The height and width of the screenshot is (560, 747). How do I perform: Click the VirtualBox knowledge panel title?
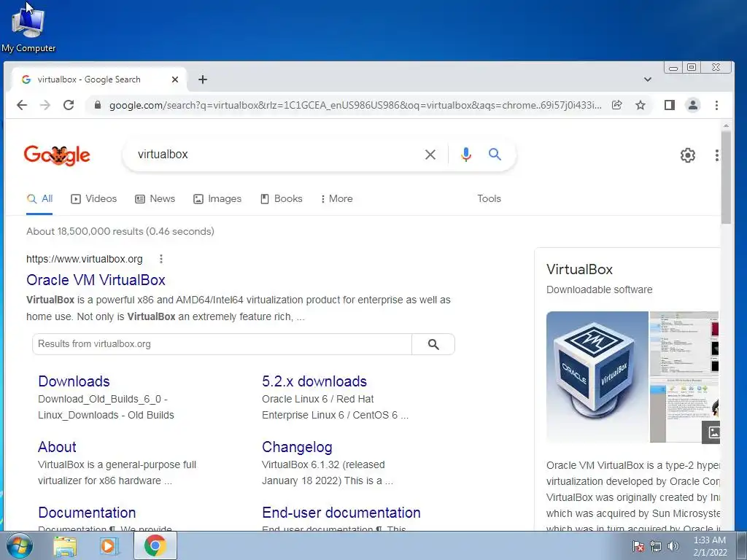579,270
